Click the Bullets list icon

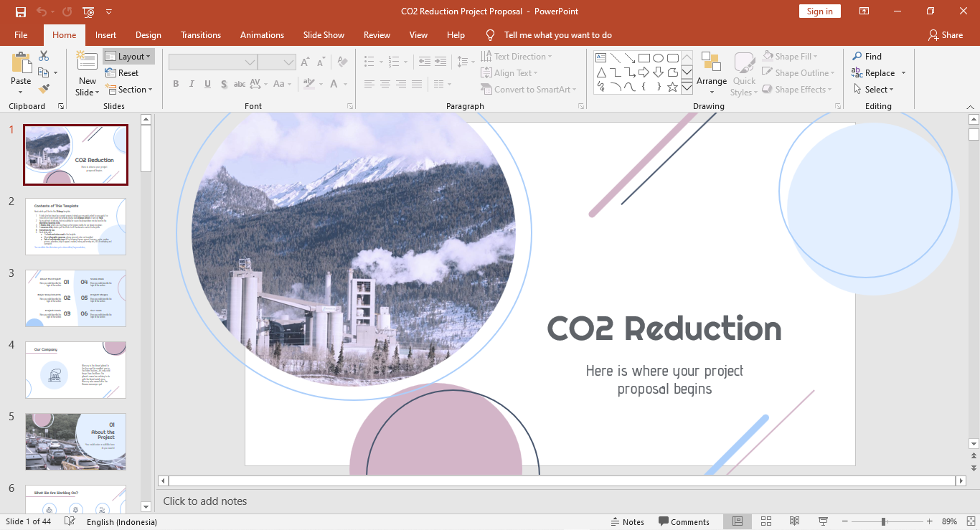pos(369,62)
